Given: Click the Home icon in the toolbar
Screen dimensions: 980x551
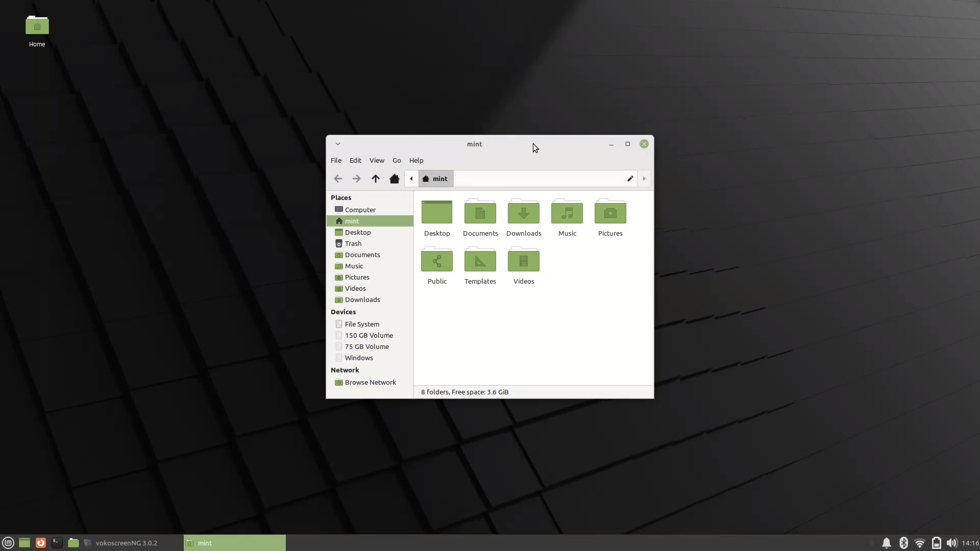Looking at the screenshot, I should [x=394, y=179].
